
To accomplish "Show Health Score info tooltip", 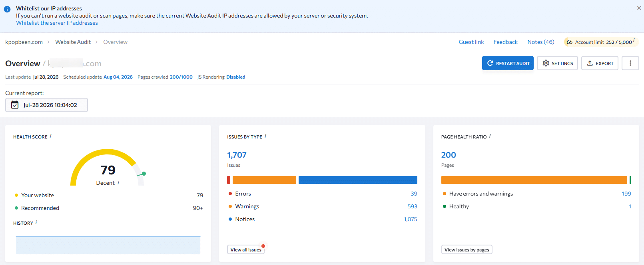I will tap(50, 136).
